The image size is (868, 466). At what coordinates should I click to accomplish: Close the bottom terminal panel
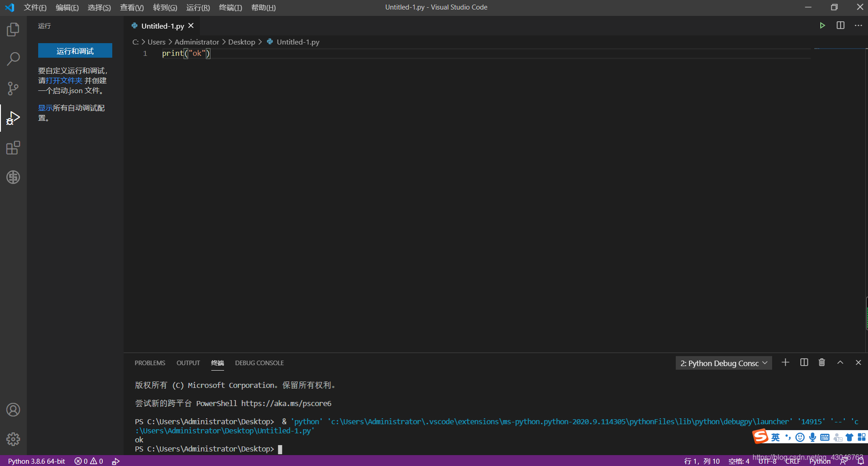(858, 362)
